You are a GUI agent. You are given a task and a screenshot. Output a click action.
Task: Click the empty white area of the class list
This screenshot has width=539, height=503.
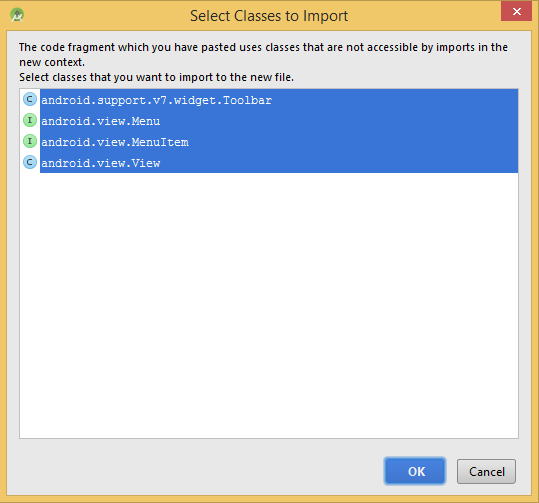coord(269,305)
